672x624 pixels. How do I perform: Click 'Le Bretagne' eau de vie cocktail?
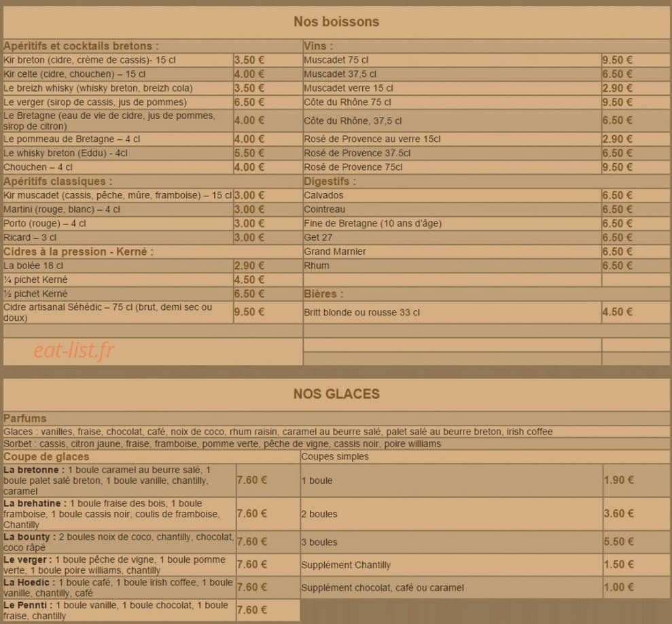(109, 121)
